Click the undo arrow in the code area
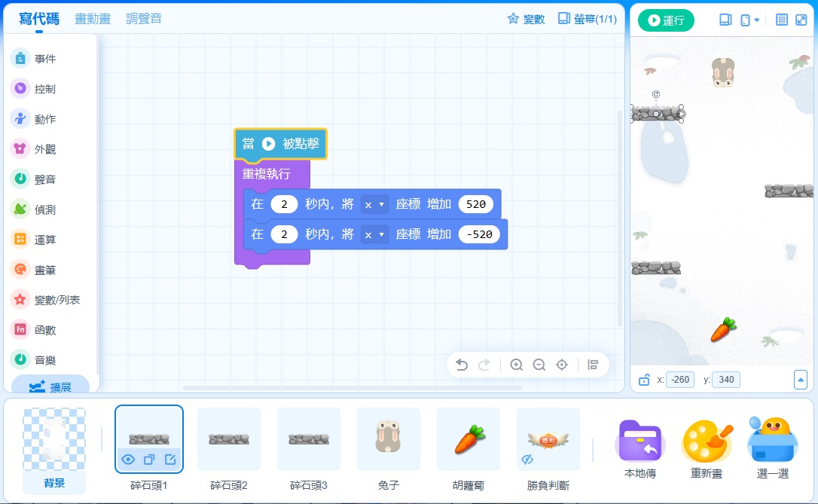The image size is (818, 504). pos(462,364)
